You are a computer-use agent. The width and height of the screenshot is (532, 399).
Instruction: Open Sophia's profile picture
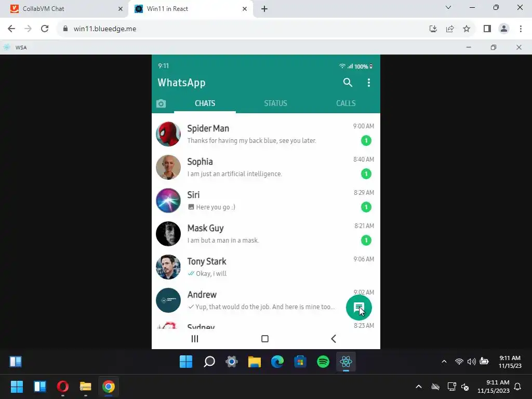point(168,167)
